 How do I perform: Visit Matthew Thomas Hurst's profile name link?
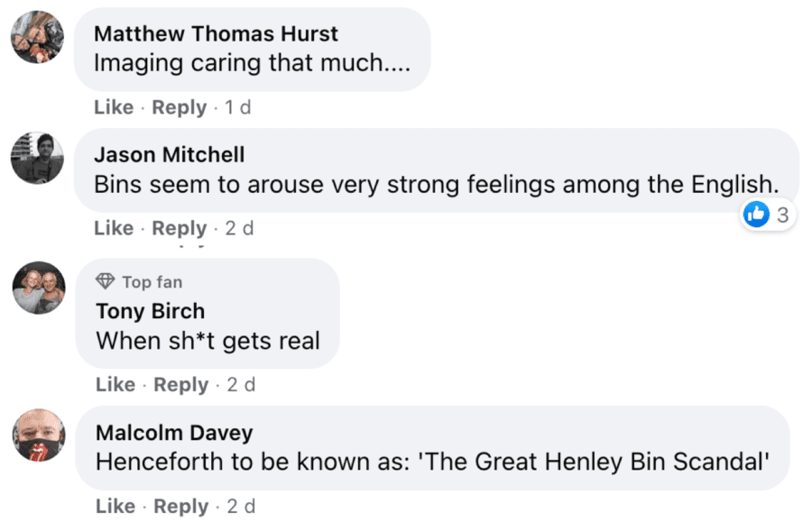[217, 34]
